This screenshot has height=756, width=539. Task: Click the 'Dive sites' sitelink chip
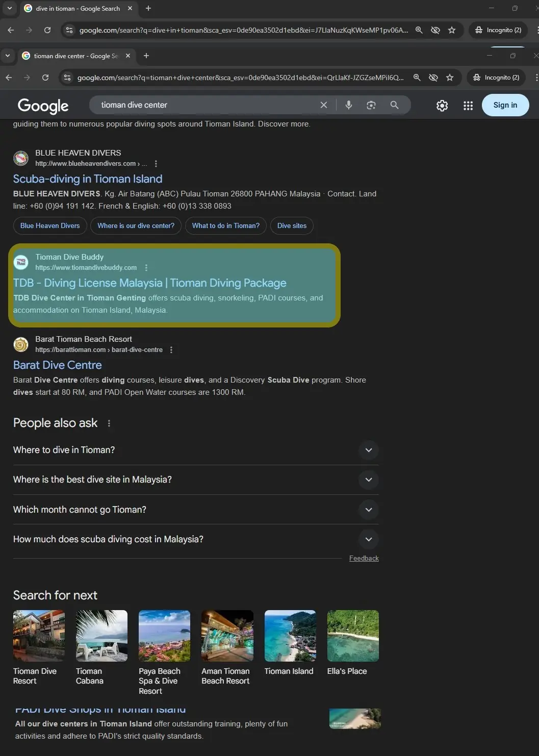(292, 225)
